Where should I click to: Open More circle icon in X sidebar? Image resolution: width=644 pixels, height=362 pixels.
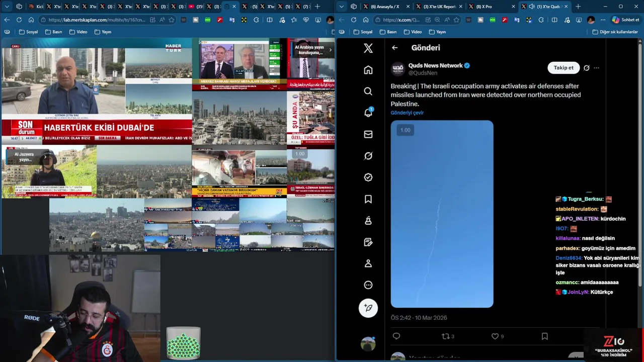coord(368,285)
